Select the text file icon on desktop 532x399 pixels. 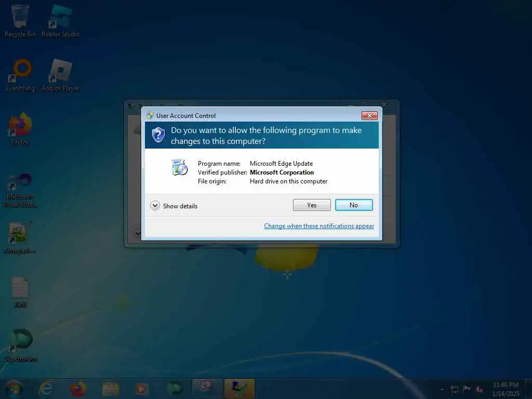point(20,292)
